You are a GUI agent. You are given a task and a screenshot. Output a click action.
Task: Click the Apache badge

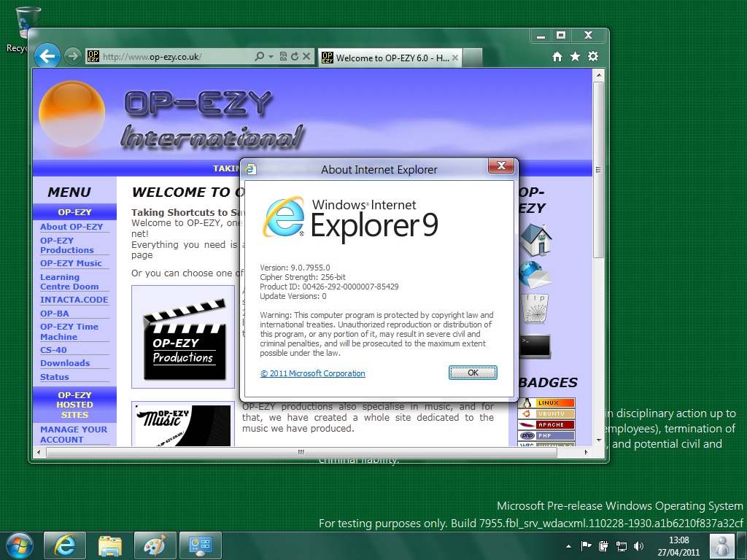tap(546, 425)
